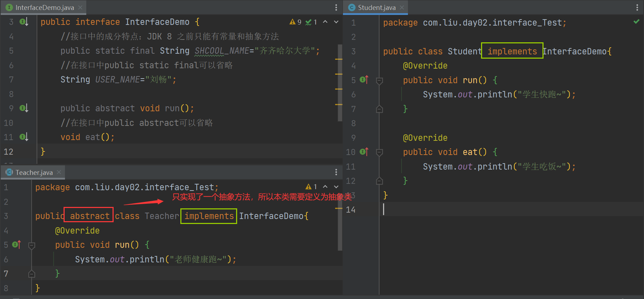The height and width of the screenshot is (299, 644).
Task: Click implements gutter icon at Student eat() line 10
Action: pyautogui.click(x=364, y=152)
